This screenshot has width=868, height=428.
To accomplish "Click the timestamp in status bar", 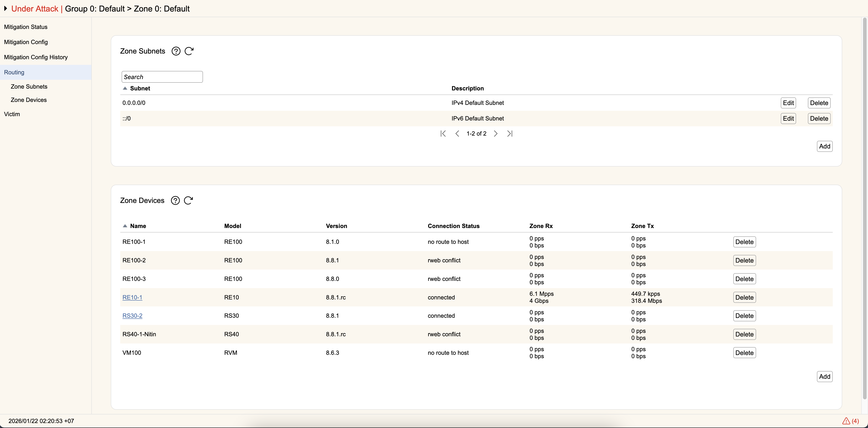I will point(41,421).
